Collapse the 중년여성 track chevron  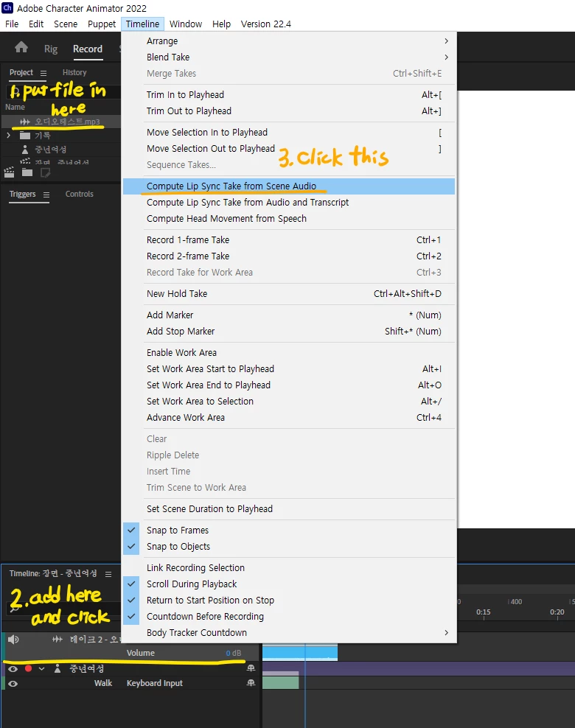point(42,668)
